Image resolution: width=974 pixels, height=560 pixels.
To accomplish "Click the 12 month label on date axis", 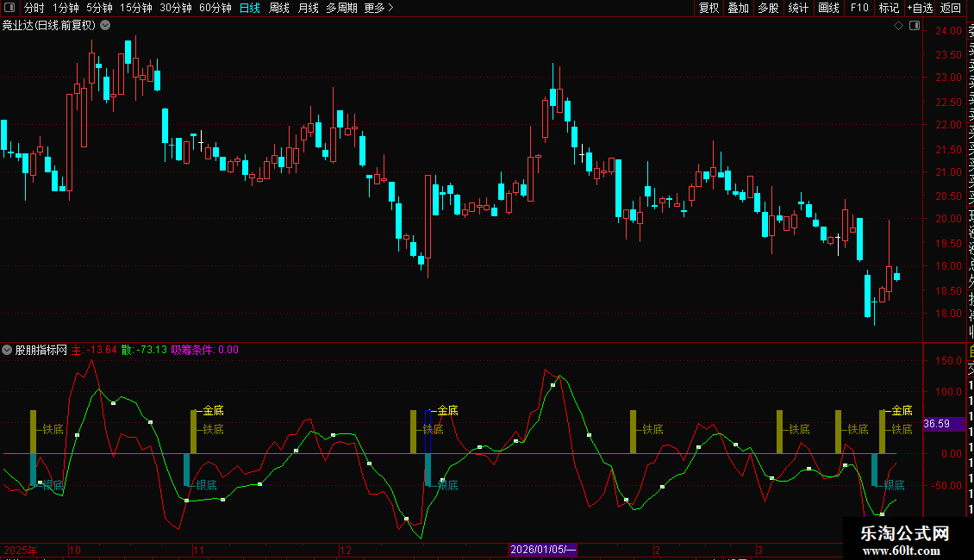I will pyautogui.click(x=346, y=550).
